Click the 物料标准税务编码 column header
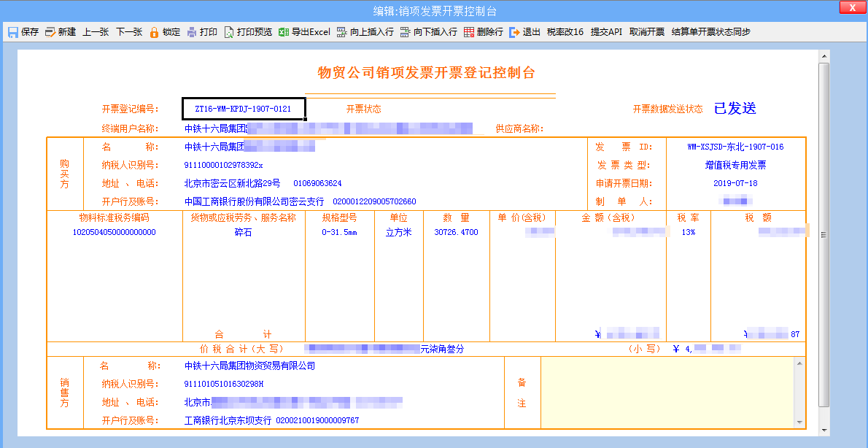This screenshot has width=868, height=448. tap(114, 217)
